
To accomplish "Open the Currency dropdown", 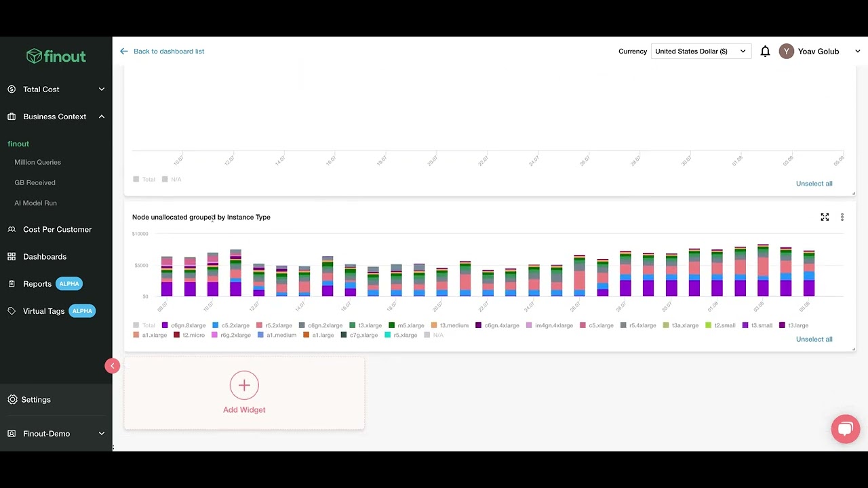I will pyautogui.click(x=701, y=52).
